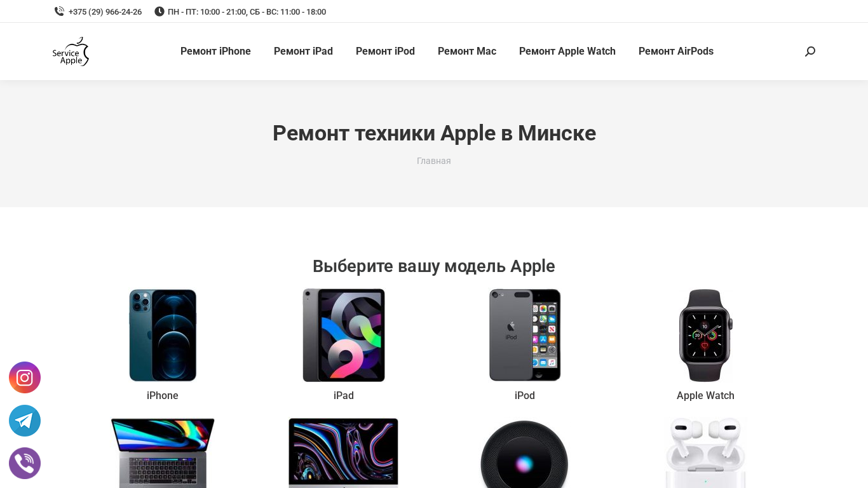This screenshot has height=488, width=868.
Task: Click the Главная breadcrumb link
Action: click(x=434, y=161)
